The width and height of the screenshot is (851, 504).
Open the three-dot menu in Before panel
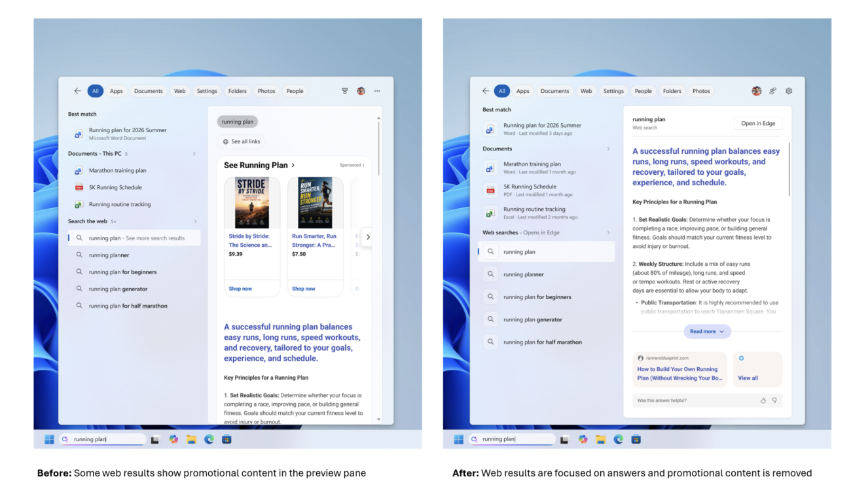pos(377,91)
